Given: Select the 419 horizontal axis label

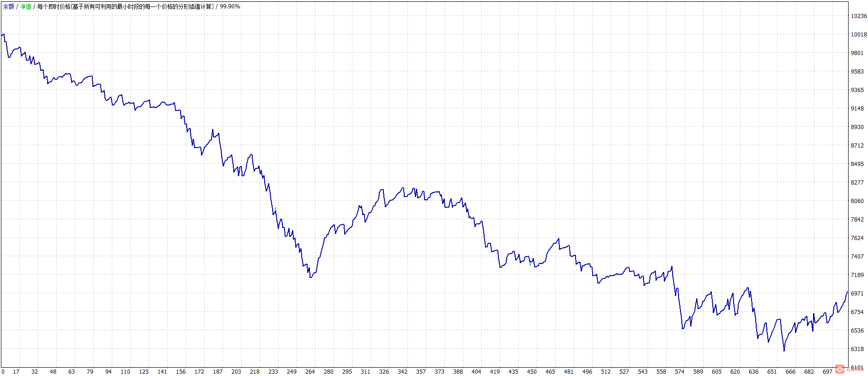Looking at the screenshot, I should click(495, 372).
